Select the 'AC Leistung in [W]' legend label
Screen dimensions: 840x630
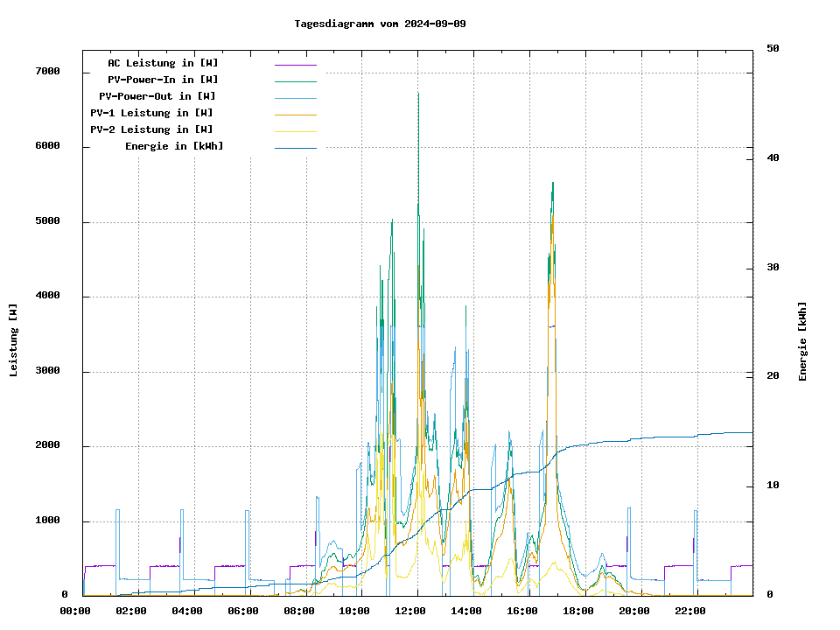coord(163,63)
